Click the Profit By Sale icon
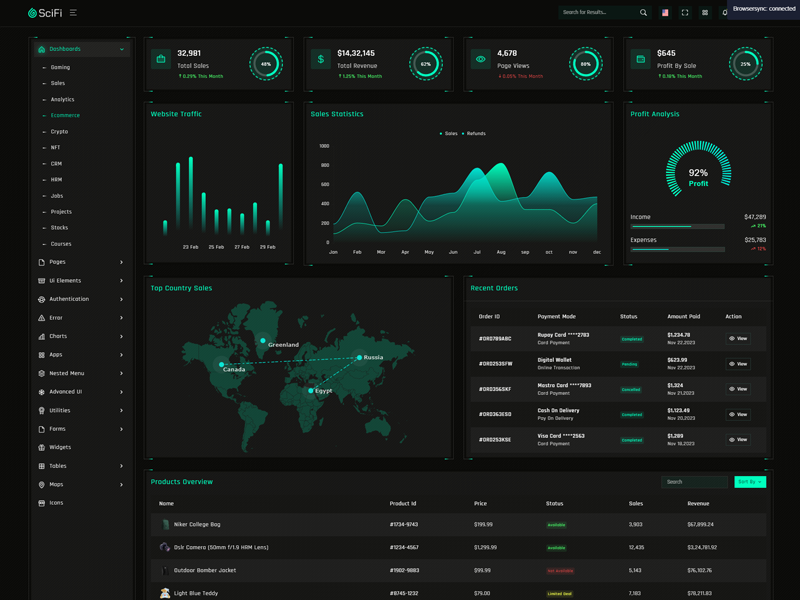The height and width of the screenshot is (600, 800). pos(641,60)
